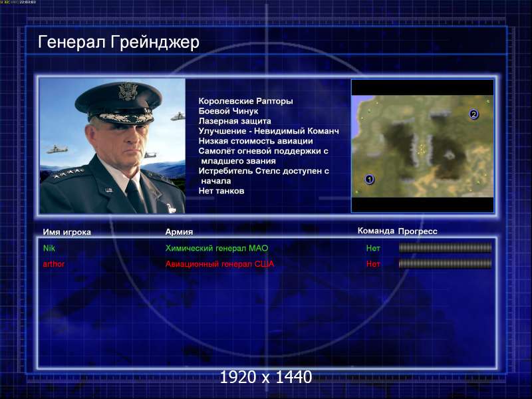Screen dimensions: 532x399
Task: Click 'Авиационный генерал США' army entry
Action: click(219, 264)
